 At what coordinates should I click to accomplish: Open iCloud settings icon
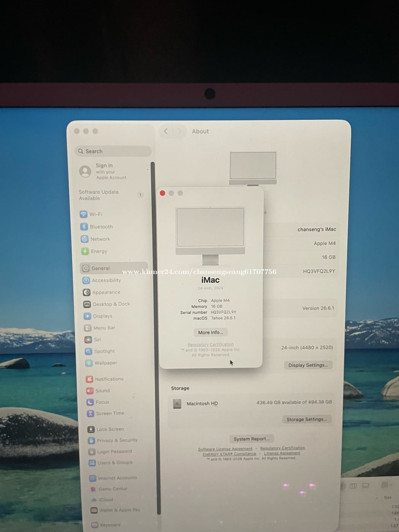click(x=93, y=500)
